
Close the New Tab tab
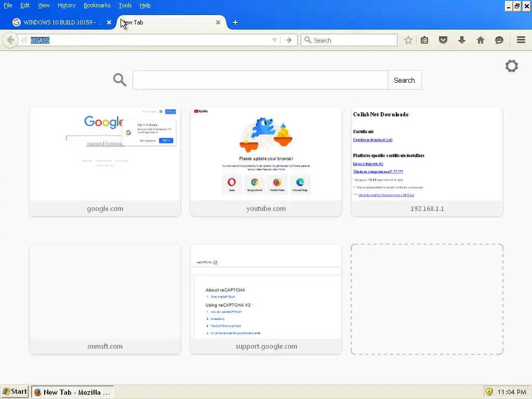coord(218,22)
